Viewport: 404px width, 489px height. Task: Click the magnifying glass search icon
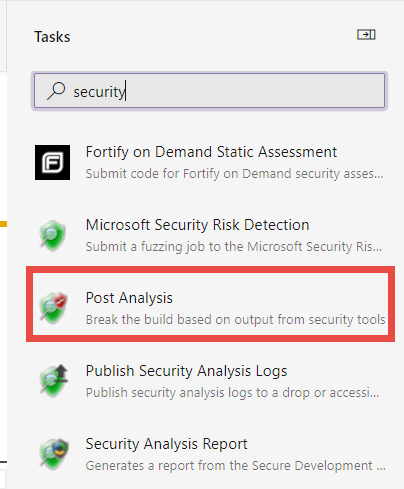click(x=56, y=91)
